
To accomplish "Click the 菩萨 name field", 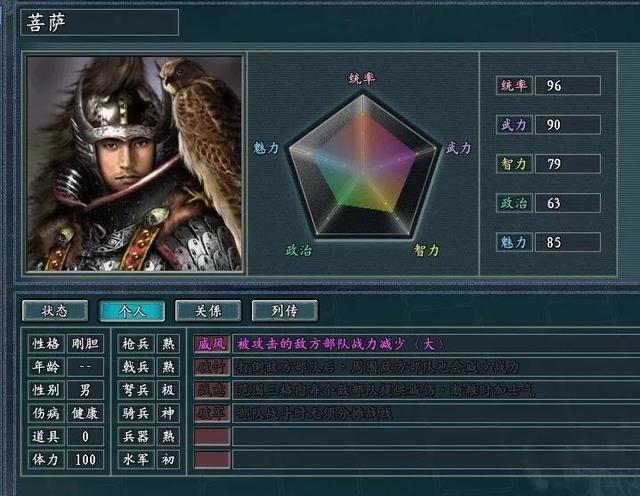I will 100,22.
